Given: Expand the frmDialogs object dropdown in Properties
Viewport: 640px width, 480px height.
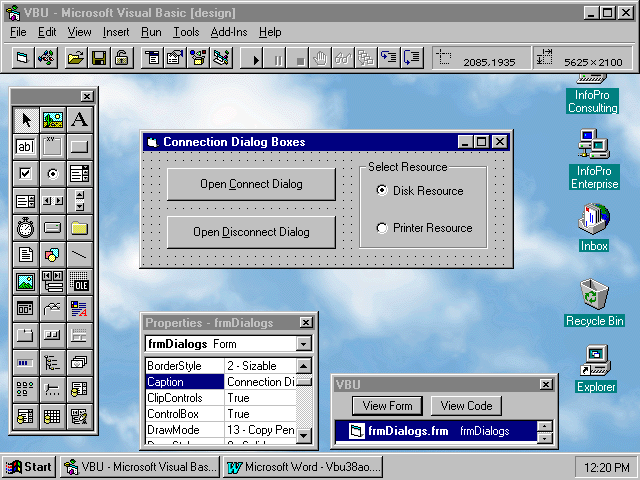Looking at the screenshot, I should tap(304, 344).
